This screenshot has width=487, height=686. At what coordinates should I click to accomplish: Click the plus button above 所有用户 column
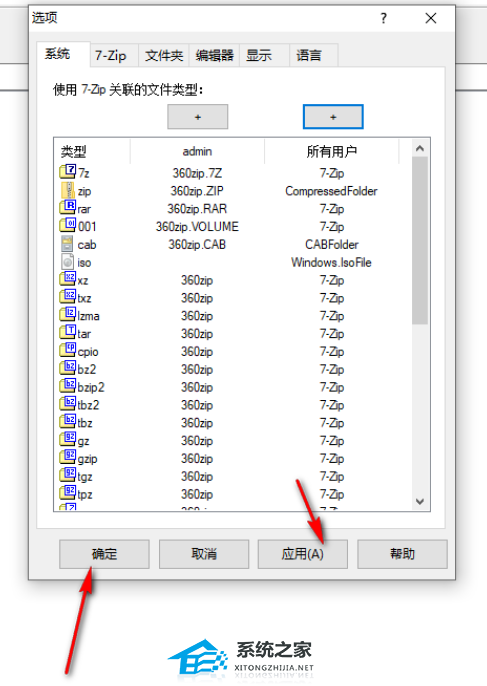point(333,117)
